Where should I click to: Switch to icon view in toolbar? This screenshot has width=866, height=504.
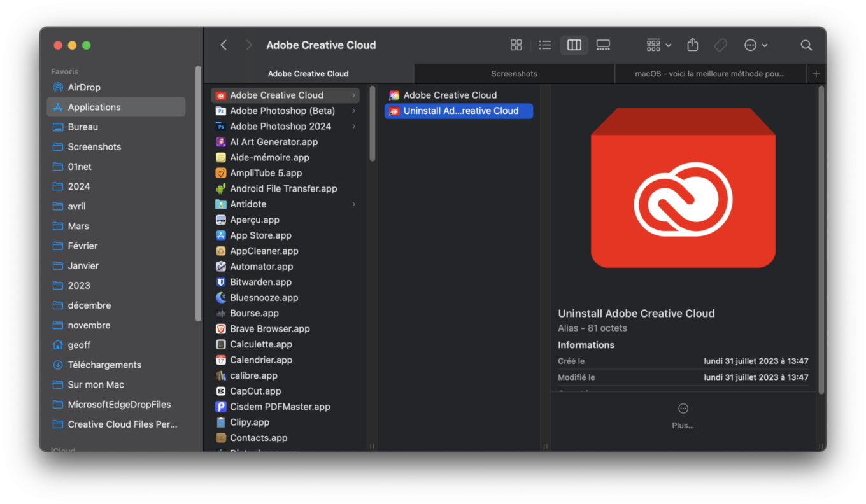coord(516,45)
